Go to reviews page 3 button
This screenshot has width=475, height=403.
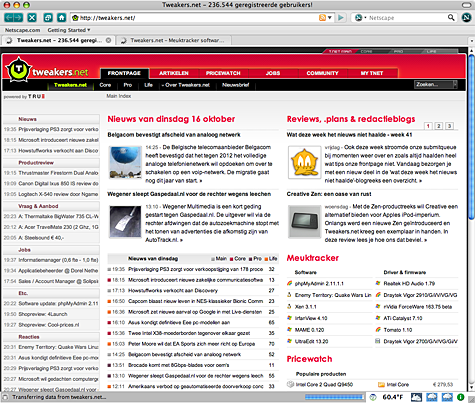click(x=450, y=126)
